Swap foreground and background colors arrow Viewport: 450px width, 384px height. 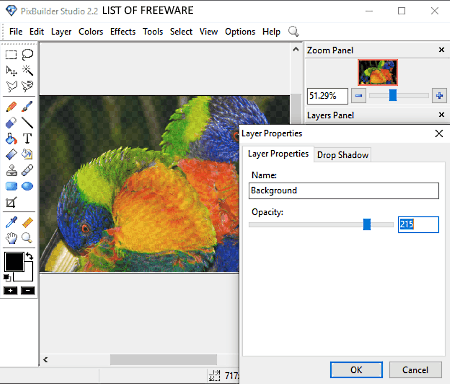[29, 256]
